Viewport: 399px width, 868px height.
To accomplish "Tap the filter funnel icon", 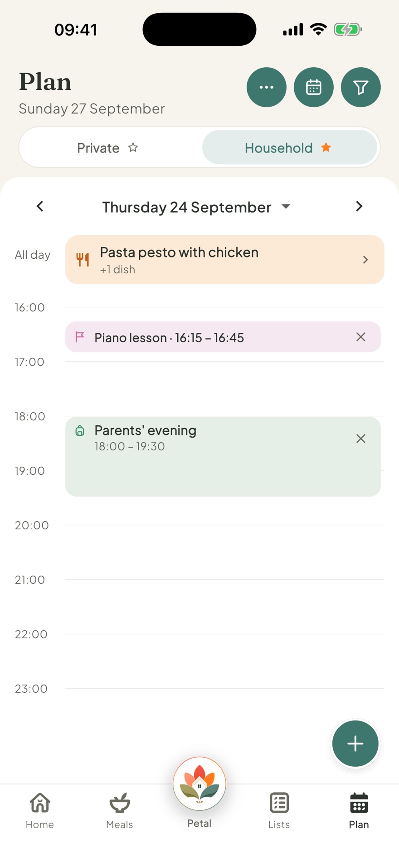I will [x=361, y=87].
